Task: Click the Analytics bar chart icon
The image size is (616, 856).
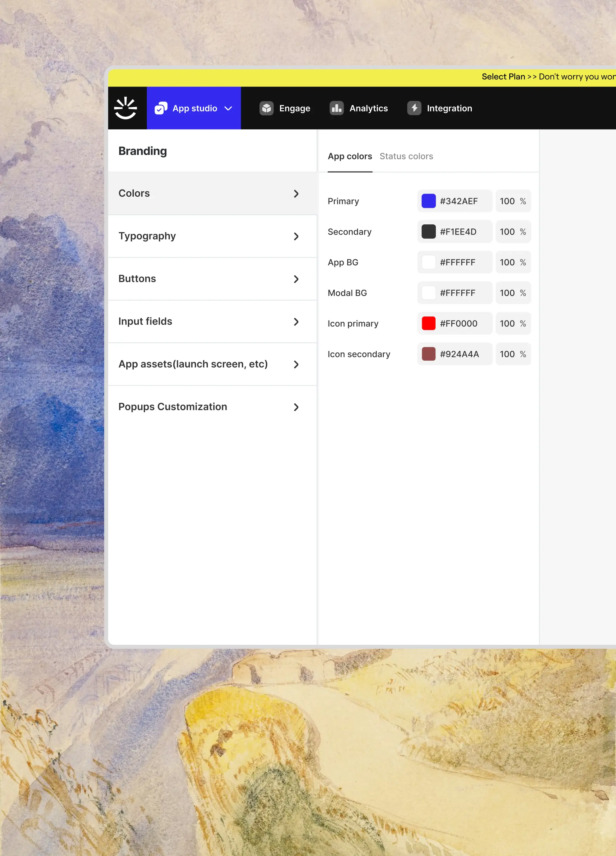Action: coord(336,108)
